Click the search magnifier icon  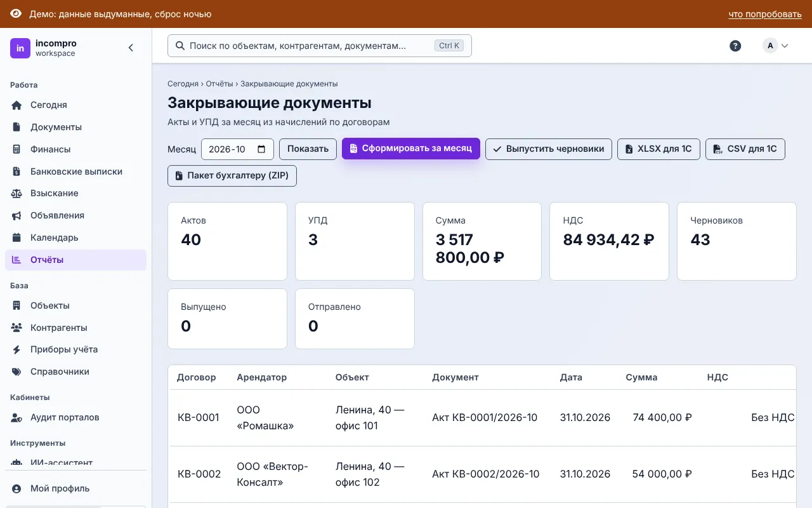[x=180, y=46]
